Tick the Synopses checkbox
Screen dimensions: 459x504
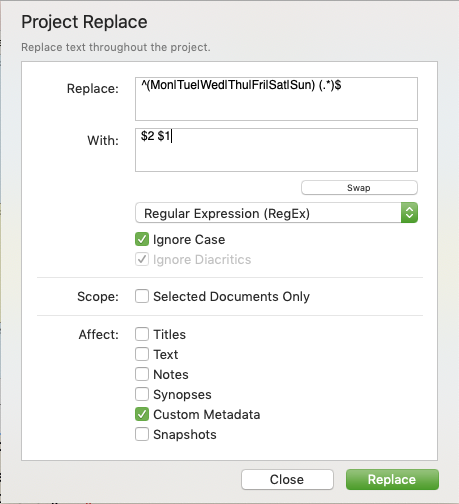(142, 394)
